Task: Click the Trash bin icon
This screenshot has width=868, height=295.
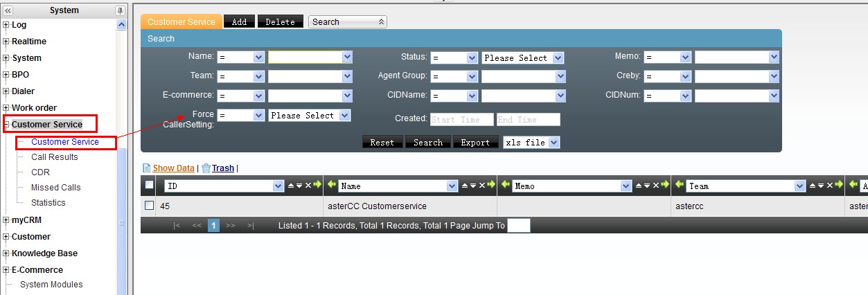Action: pos(206,168)
